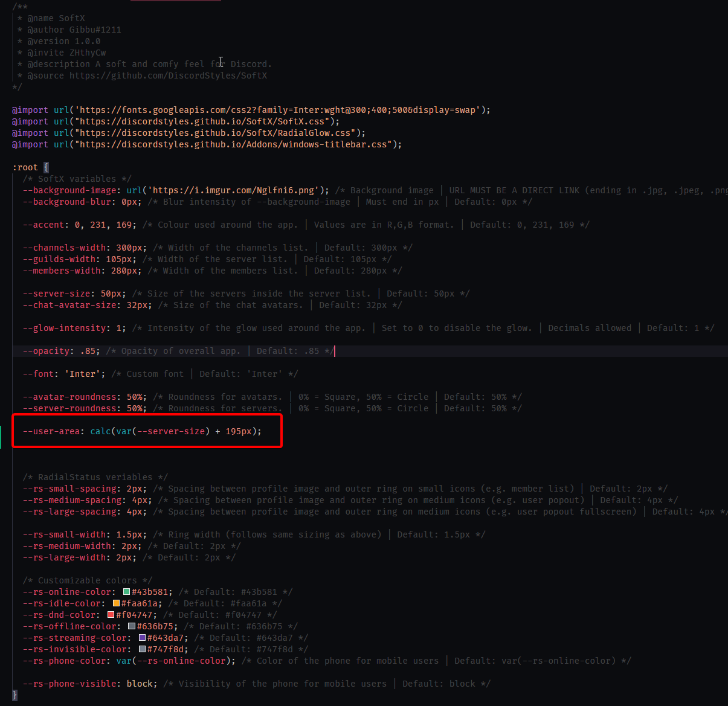Click the --rs-phone-visible block value
Viewport: 728px width, 706px height.
tap(140, 683)
